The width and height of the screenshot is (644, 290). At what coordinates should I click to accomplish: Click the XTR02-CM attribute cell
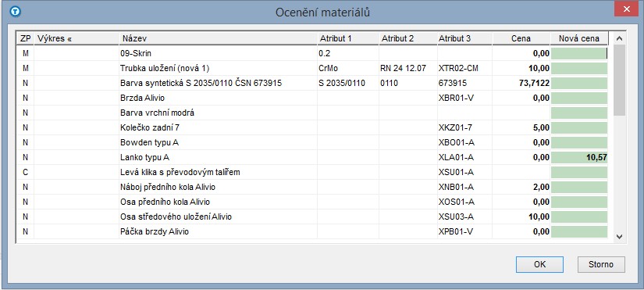[x=458, y=68]
